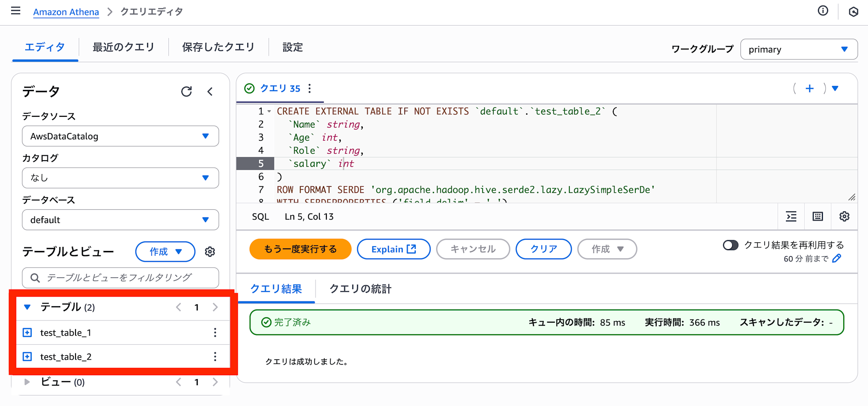This screenshot has height=406, width=868.
Task: Switch to the 設定 tab
Action: 293,47
